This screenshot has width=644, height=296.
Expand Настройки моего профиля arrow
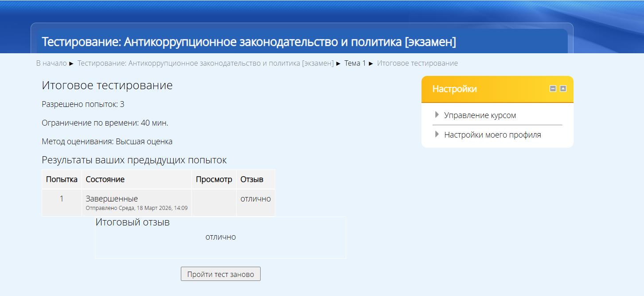437,134
